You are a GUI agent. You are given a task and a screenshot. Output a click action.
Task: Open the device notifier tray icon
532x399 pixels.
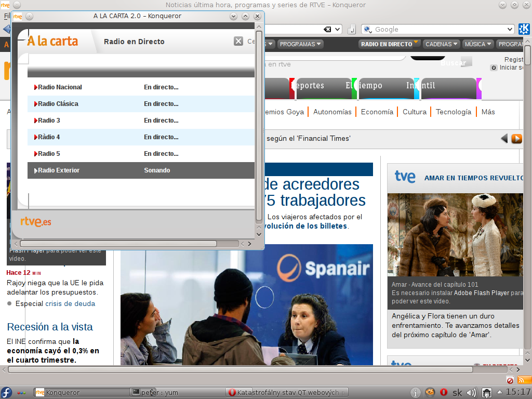coord(486,393)
